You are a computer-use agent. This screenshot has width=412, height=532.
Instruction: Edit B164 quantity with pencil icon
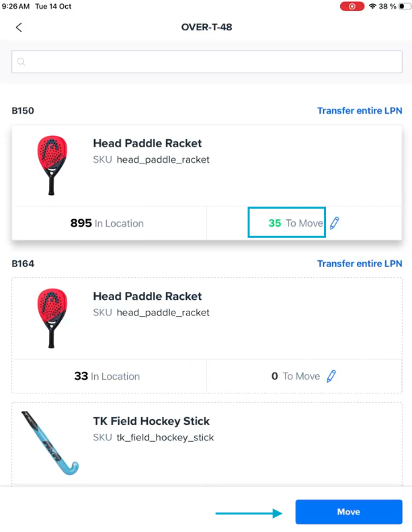click(x=331, y=376)
